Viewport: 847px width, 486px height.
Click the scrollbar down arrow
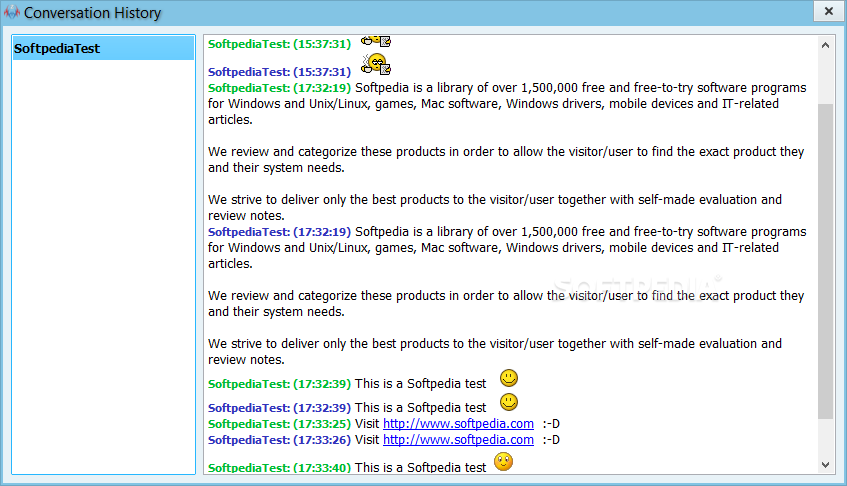click(825, 464)
